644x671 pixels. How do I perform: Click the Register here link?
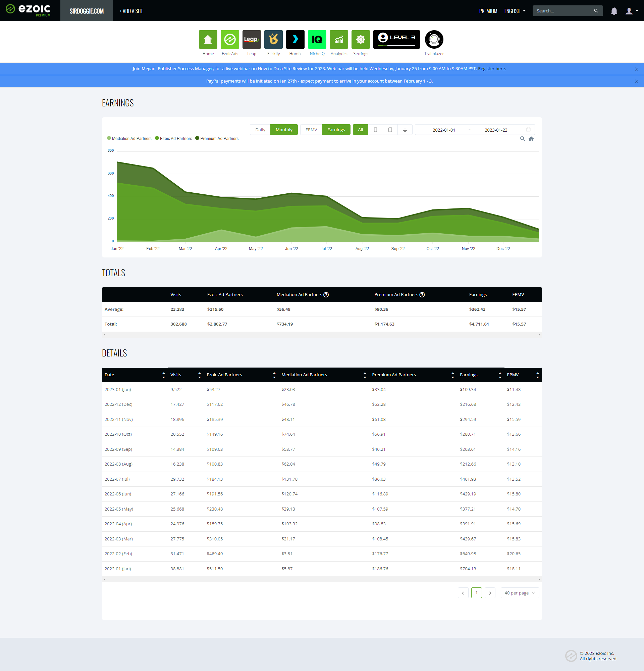click(x=491, y=69)
